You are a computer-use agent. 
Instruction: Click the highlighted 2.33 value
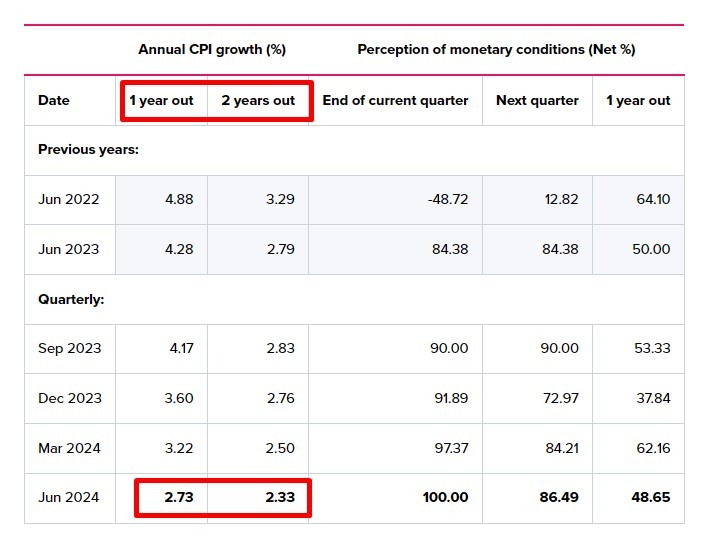pos(278,497)
